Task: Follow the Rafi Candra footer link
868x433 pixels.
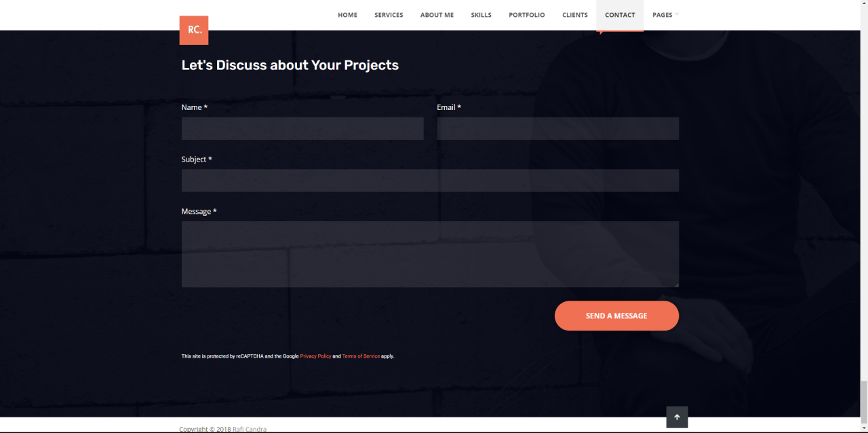Action: (x=250, y=429)
